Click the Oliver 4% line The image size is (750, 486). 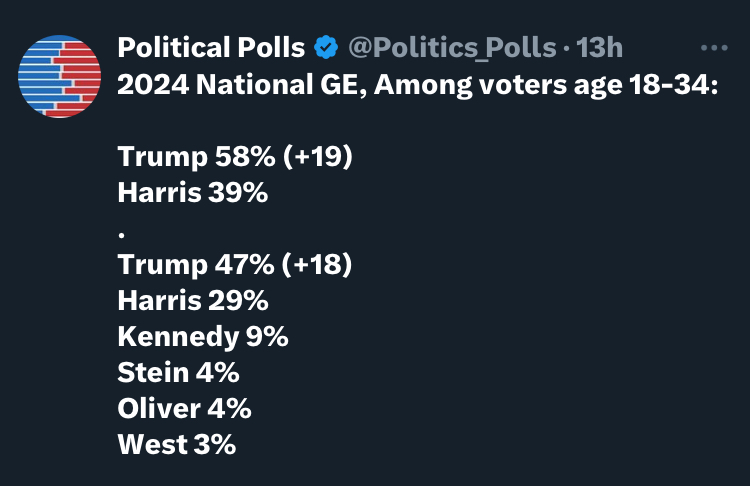click(184, 409)
